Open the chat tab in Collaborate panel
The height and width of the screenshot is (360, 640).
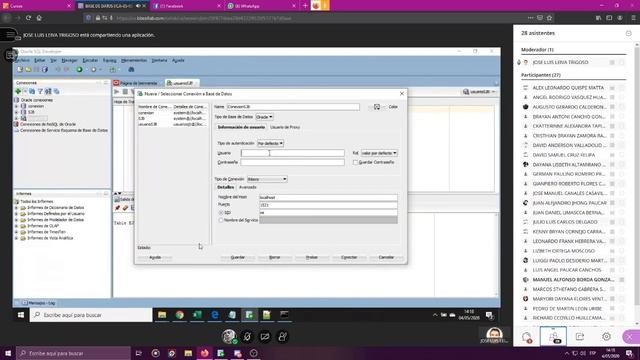coord(527,337)
